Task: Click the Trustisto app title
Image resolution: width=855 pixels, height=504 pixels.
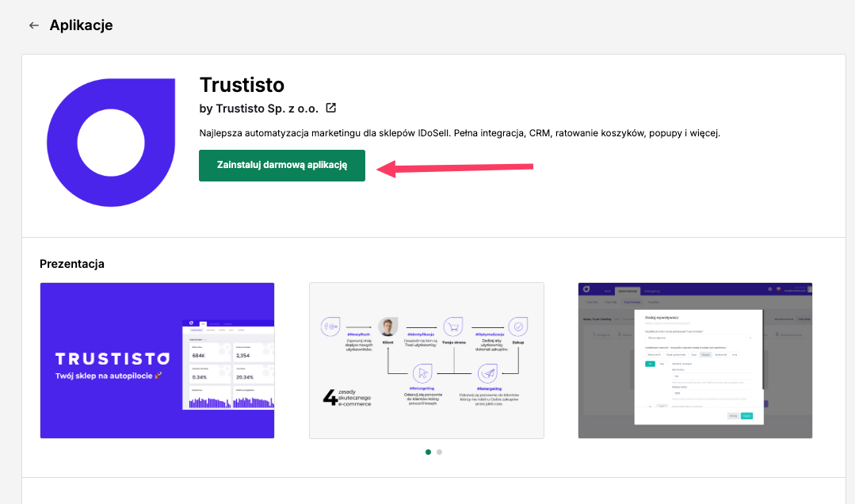Action: point(242,85)
